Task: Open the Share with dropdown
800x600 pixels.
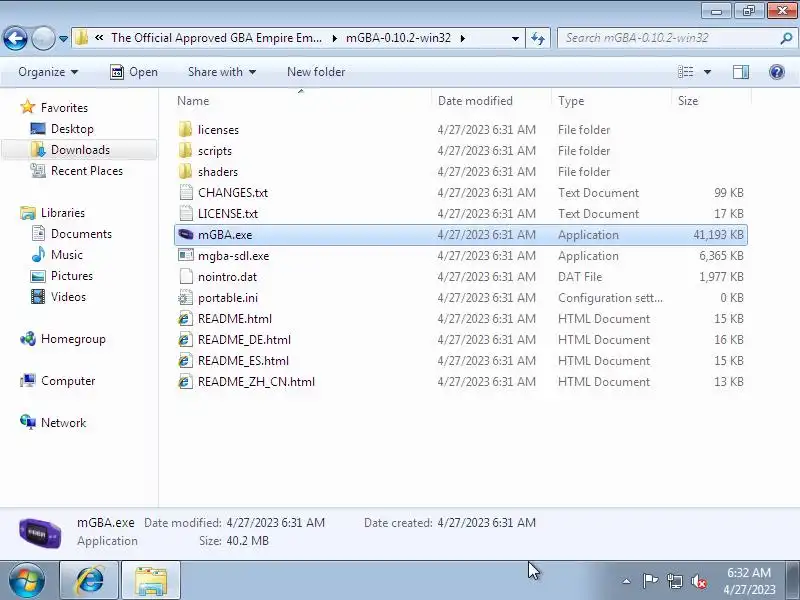Action: click(x=221, y=72)
